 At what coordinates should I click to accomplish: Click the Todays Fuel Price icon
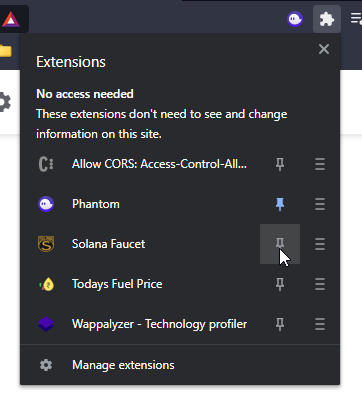(x=46, y=284)
